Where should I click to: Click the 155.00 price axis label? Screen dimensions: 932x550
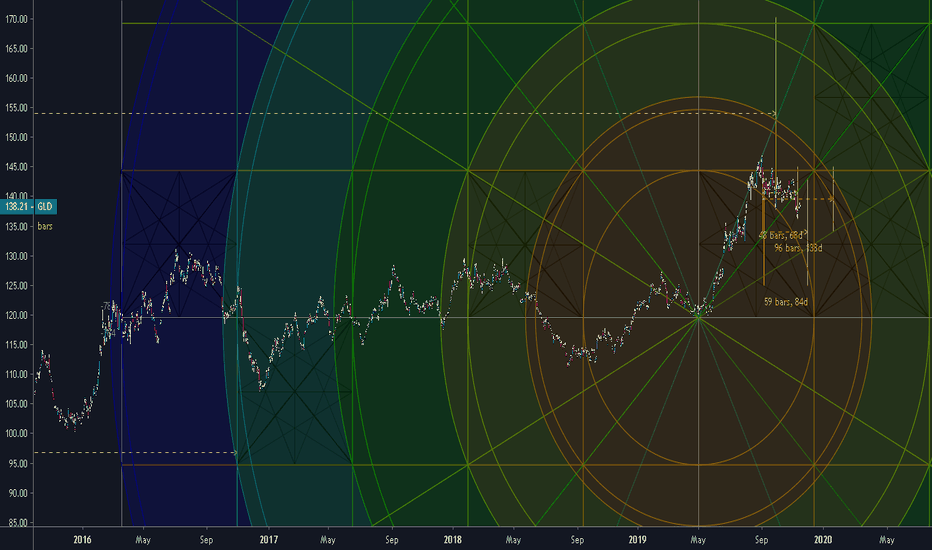click(17, 108)
